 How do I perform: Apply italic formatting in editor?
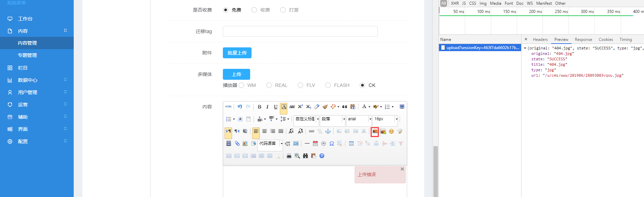(268, 107)
